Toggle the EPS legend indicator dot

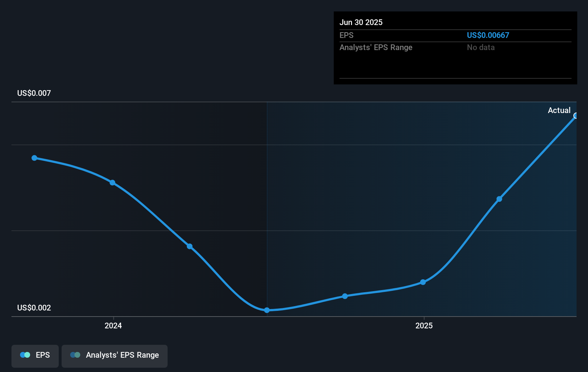click(x=25, y=355)
